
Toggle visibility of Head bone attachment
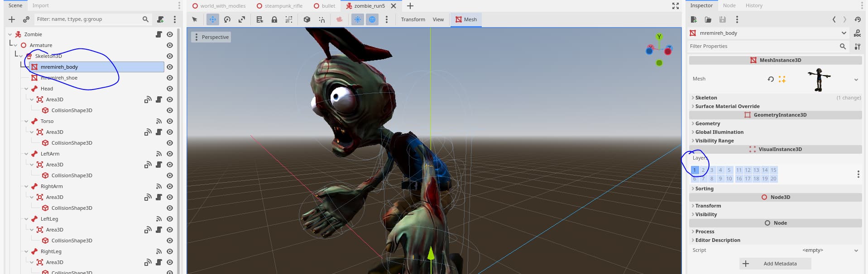coord(170,89)
